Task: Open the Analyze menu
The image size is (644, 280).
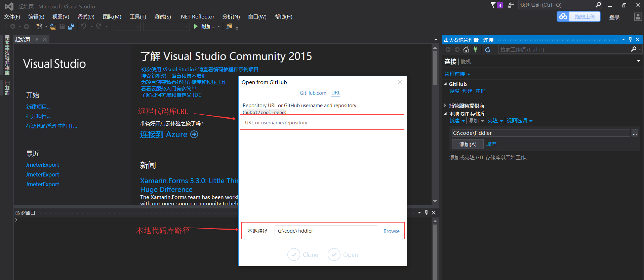Action: coord(231,16)
